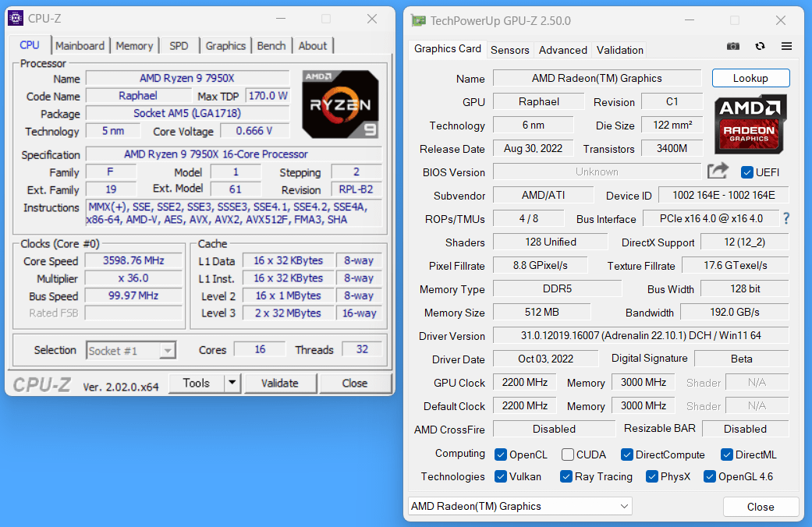
Task: Click the Multiplier x 36.0 value
Action: pyautogui.click(x=133, y=278)
